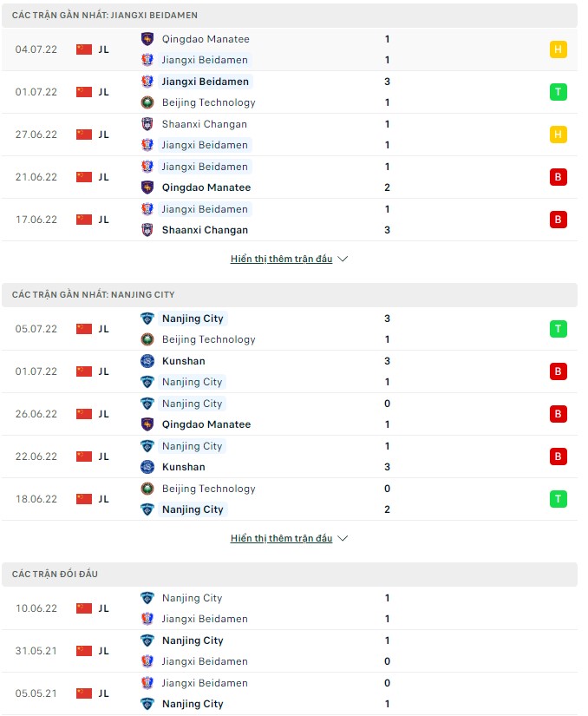Click second 'Hiển thị thêm trận đấu' link
This screenshot has height=716, width=588.
click(281, 538)
